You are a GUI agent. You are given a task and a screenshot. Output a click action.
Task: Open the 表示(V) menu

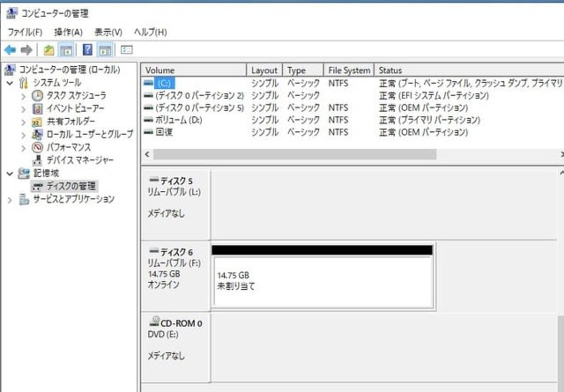coord(108,32)
